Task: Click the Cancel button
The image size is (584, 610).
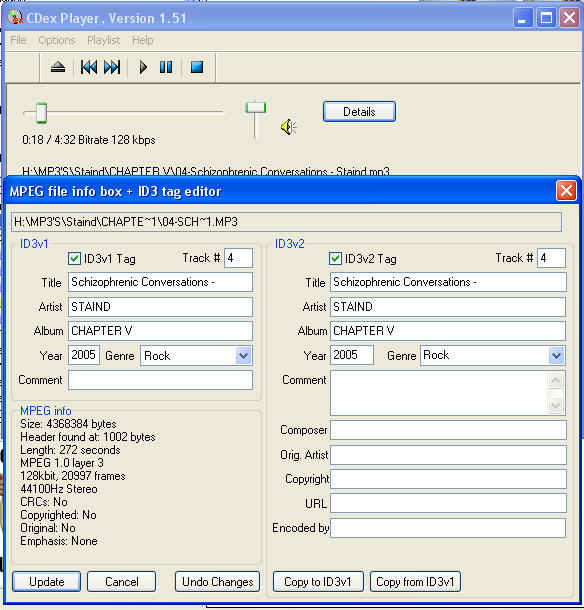Action: point(121,582)
